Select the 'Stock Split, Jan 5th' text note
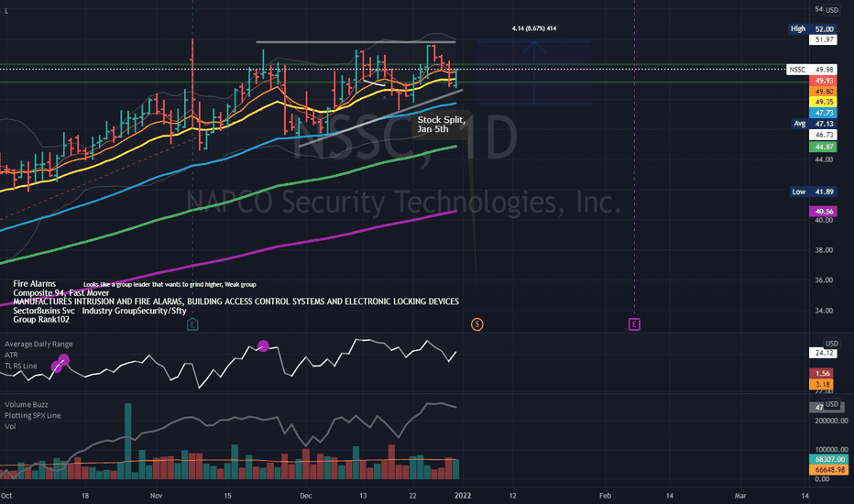 pos(441,125)
